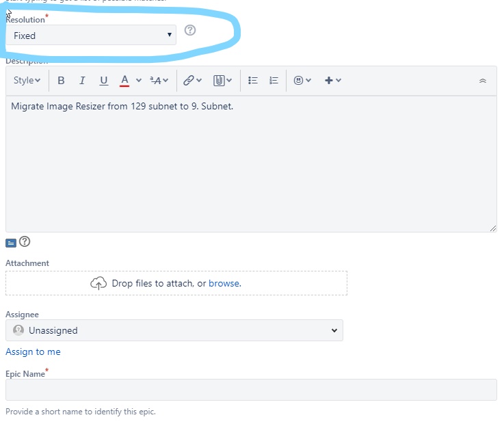Click the description area resize handle
Image resolution: width=504 pixels, height=426 pixels.
[x=493, y=228]
